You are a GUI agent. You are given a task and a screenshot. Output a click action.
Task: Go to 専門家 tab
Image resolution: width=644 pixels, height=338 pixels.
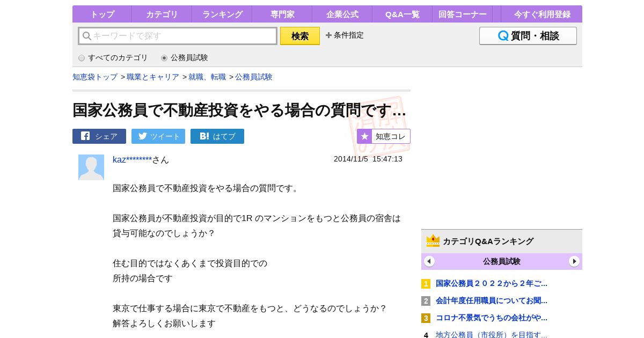coord(282,14)
